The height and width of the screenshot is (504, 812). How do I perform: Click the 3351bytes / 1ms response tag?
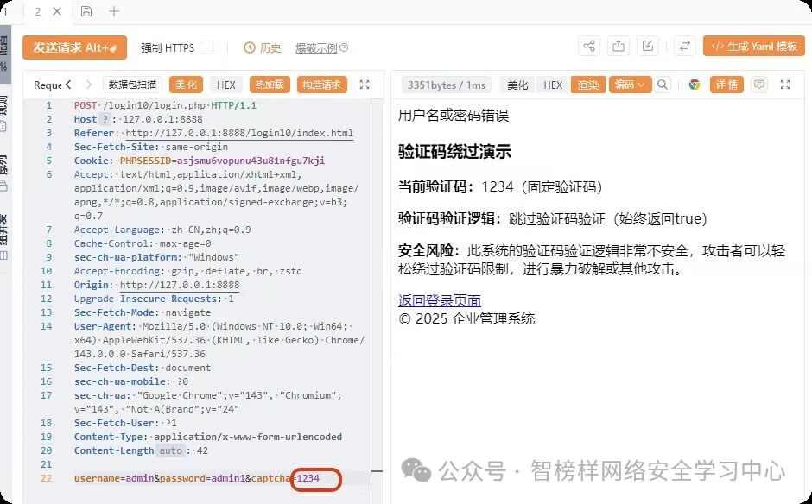(447, 85)
